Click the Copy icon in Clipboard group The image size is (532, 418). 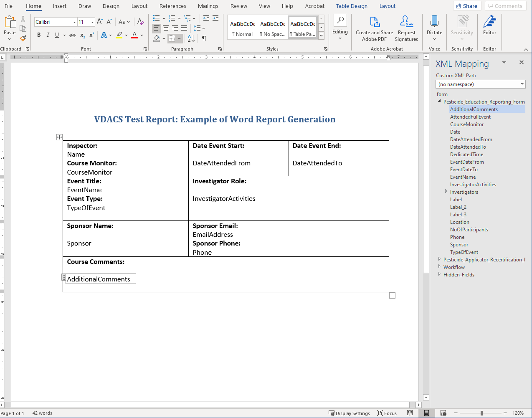coord(23,28)
